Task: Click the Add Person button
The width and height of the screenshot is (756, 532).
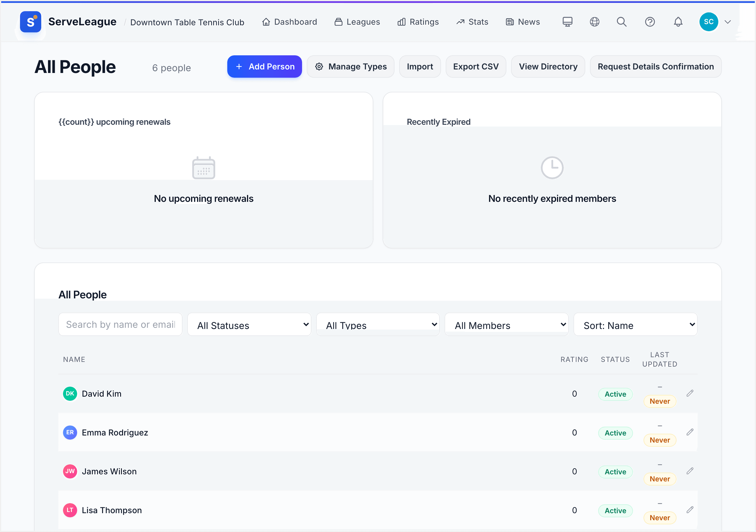Action: (264, 66)
